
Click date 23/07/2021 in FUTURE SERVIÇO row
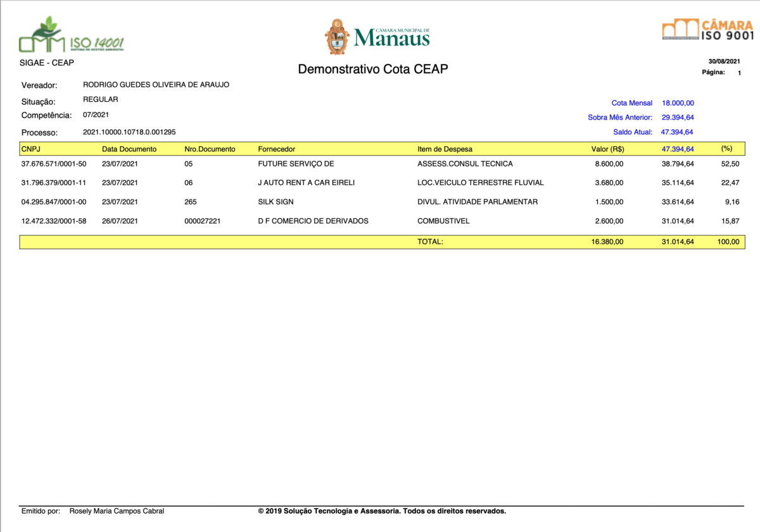coord(120,164)
